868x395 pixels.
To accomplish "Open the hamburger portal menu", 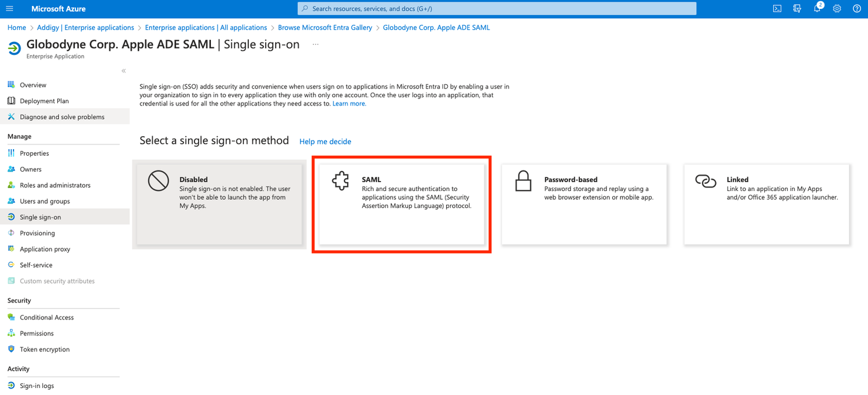I will 9,9.
